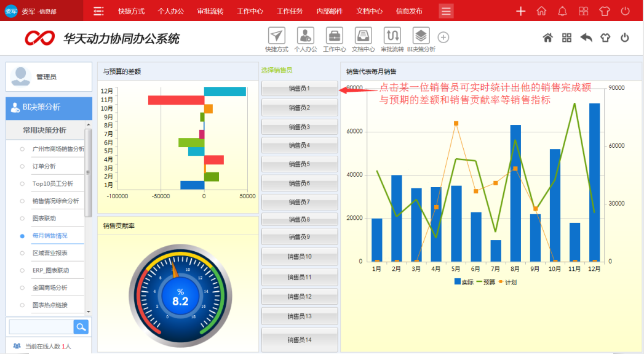
Task: Open BI决策分析 layers icon
Action: 421,36
